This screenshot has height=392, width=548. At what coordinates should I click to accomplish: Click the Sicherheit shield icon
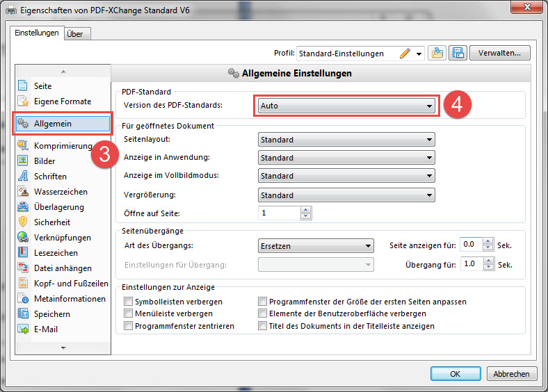pyautogui.click(x=23, y=222)
